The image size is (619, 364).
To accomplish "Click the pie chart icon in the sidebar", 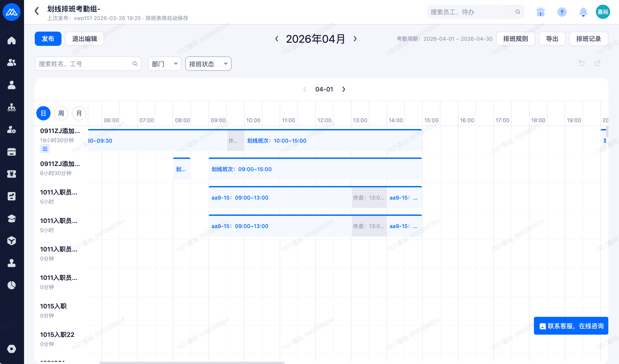I will (12, 285).
